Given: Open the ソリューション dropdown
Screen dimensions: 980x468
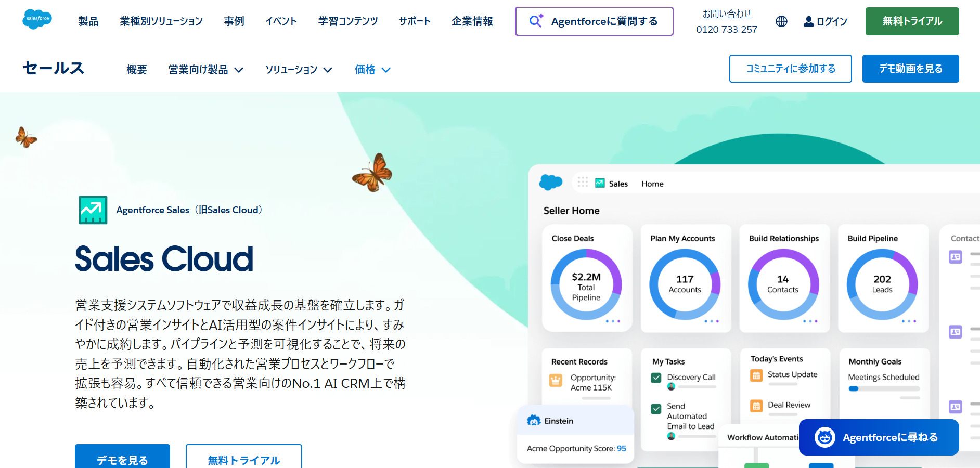Looking at the screenshot, I should (298, 69).
